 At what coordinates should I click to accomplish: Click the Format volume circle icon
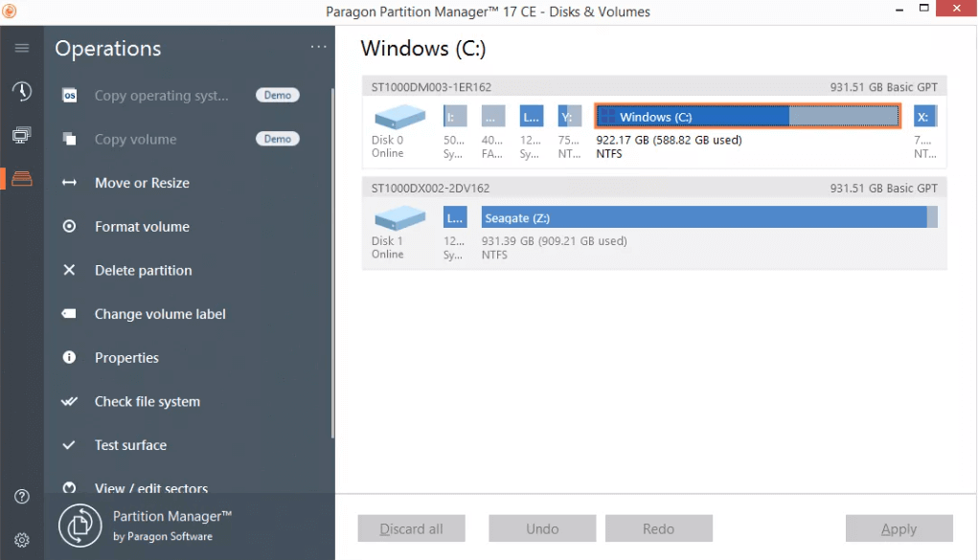point(69,226)
